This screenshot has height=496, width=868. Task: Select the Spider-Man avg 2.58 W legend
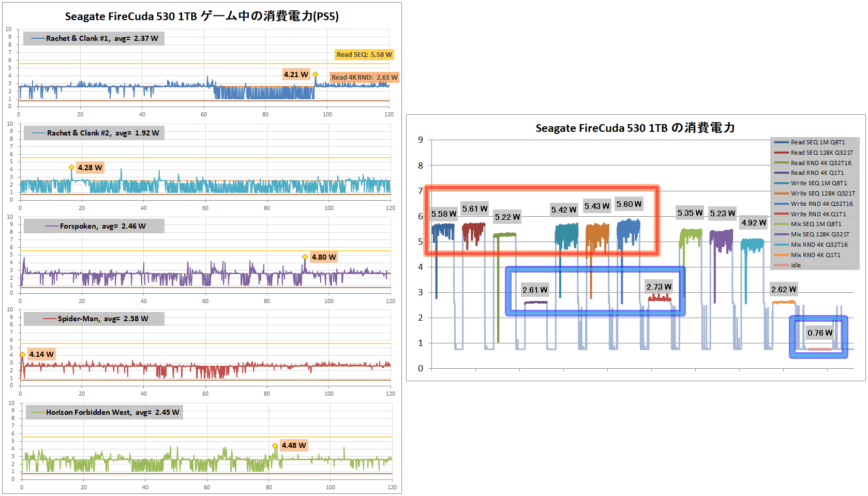pos(95,319)
